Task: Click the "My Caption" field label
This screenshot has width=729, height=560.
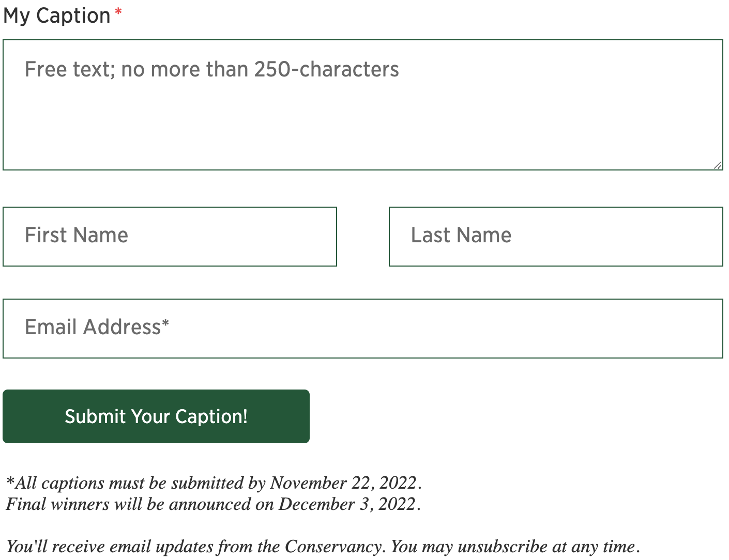Action: [57, 15]
